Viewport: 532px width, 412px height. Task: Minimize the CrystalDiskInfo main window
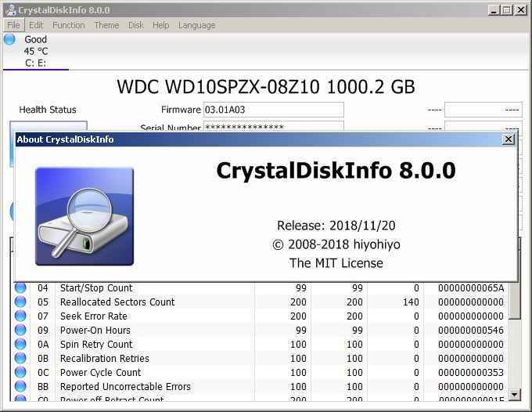coord(494,10)
